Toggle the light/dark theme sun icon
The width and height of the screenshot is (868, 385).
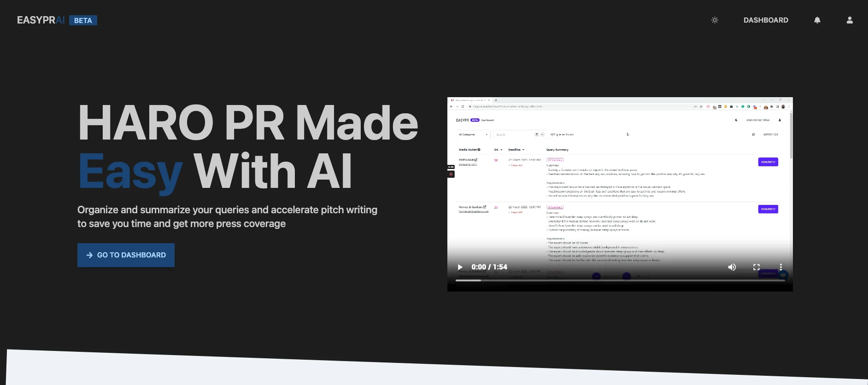coord(715,20)
